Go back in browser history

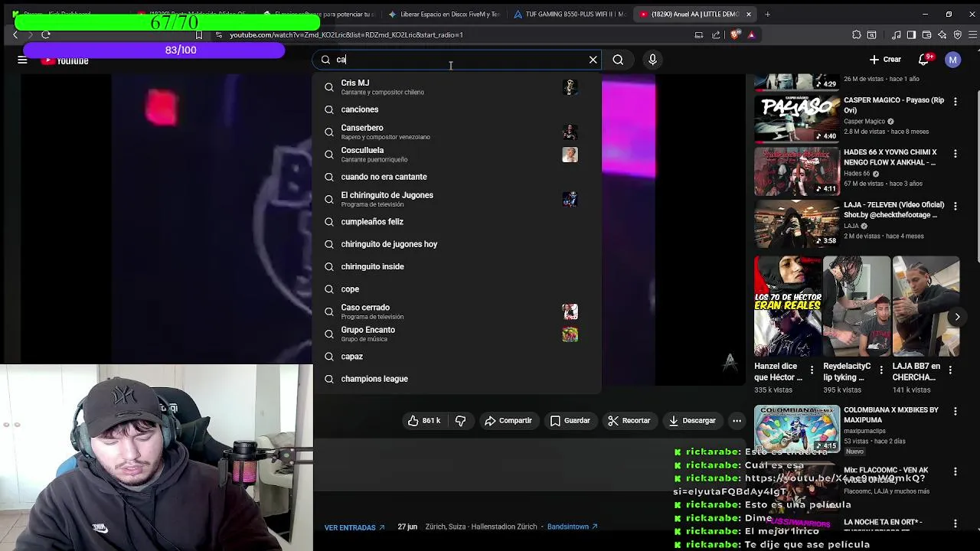[15, 34]
